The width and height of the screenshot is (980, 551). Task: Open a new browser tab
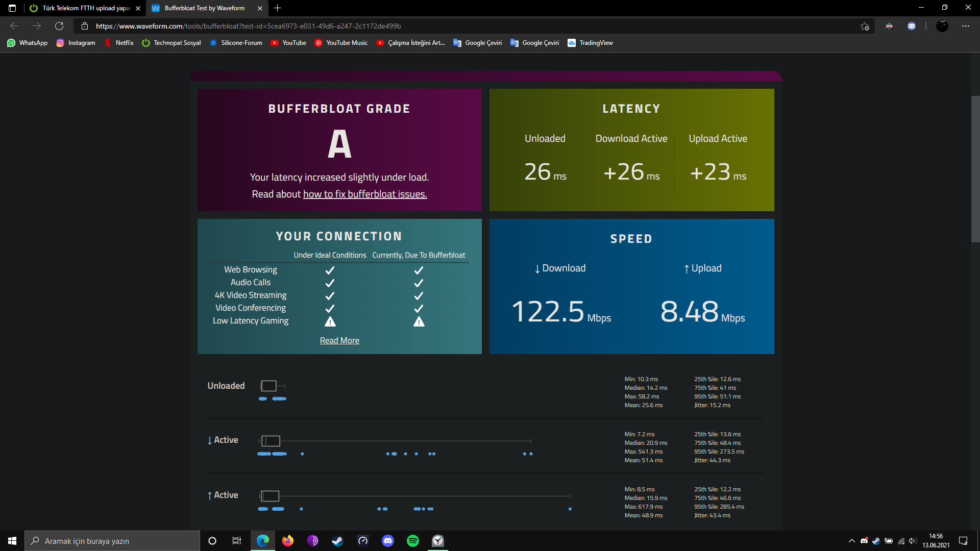tap(277, 8)
